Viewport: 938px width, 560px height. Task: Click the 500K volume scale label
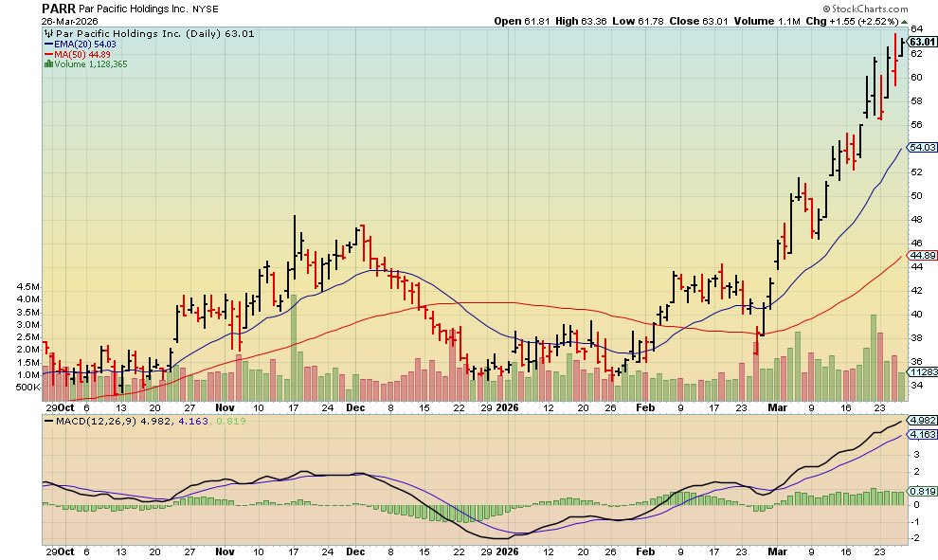pyautogui.click(x=28, y=388)
